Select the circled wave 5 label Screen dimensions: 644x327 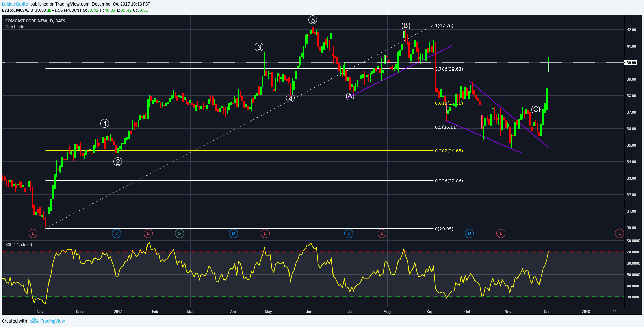(x=313, y=20)
